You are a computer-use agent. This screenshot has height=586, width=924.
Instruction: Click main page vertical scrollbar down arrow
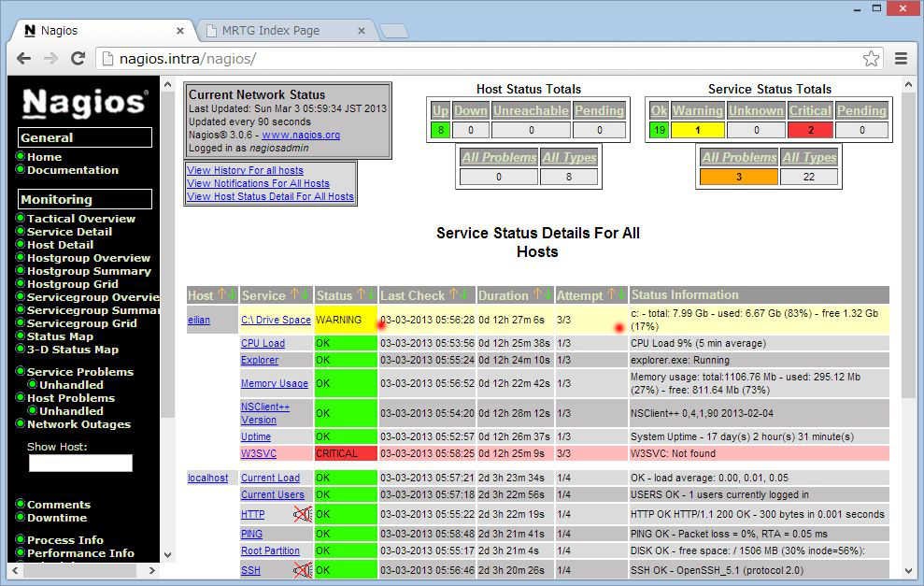point(908,571)
